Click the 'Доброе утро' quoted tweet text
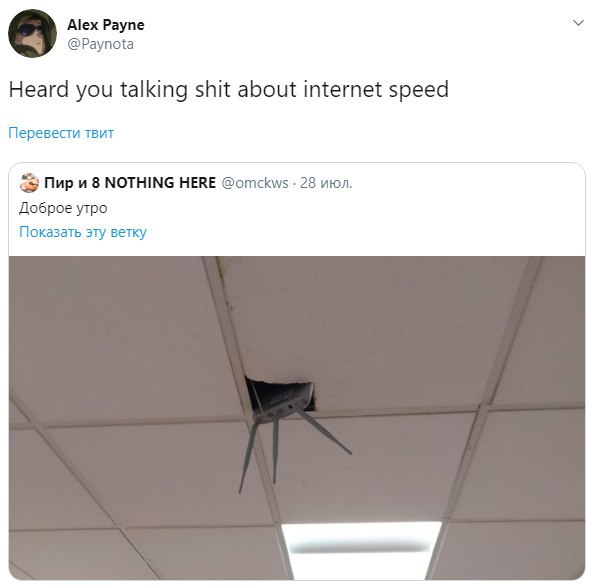This screenshot has height=586, width=590. pyautogui.click(x=63, y=208)
